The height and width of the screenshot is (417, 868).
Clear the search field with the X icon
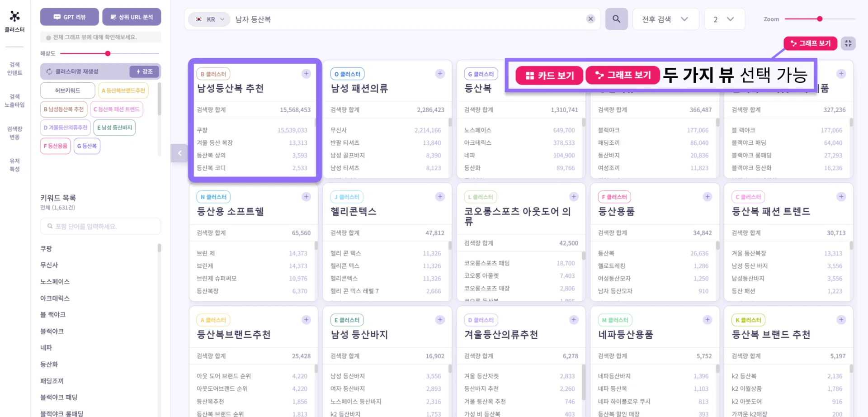(x=590, y=19)
